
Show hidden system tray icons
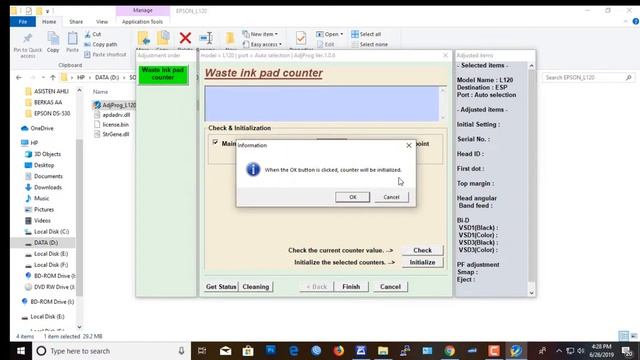tap(559, 351)
